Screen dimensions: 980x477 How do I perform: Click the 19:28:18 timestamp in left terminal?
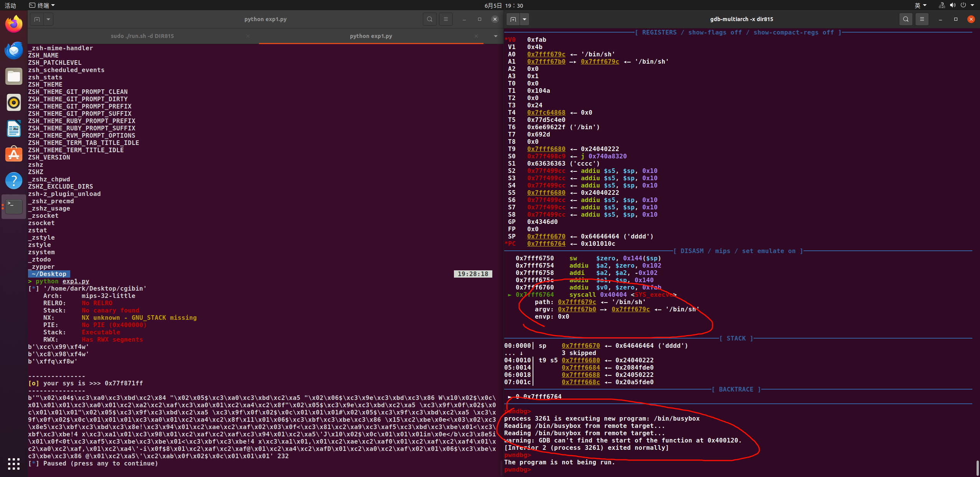tap(473, 274)
